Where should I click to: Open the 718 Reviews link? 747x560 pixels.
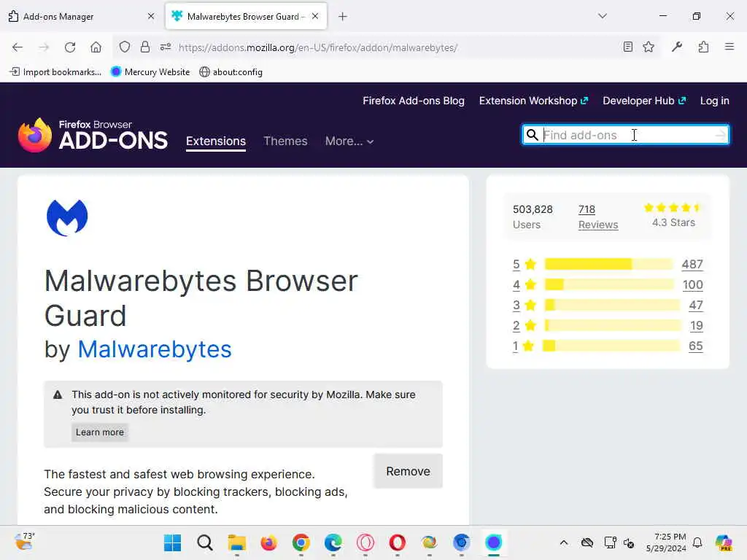[598, 217]
